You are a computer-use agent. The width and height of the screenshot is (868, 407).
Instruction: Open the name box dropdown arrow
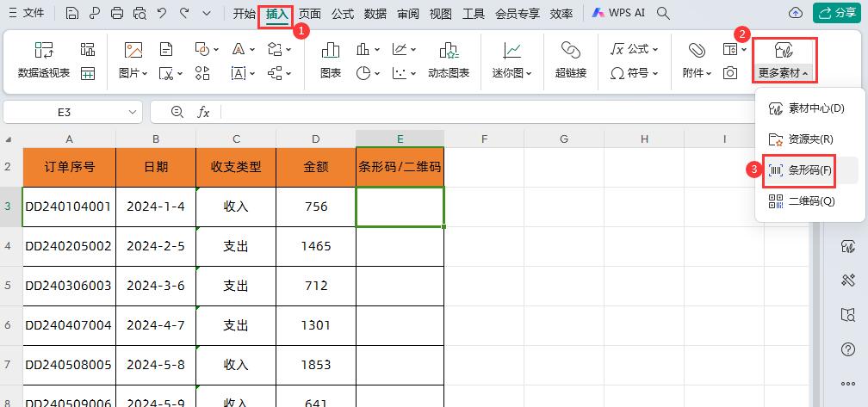click(x=133, y=112)
